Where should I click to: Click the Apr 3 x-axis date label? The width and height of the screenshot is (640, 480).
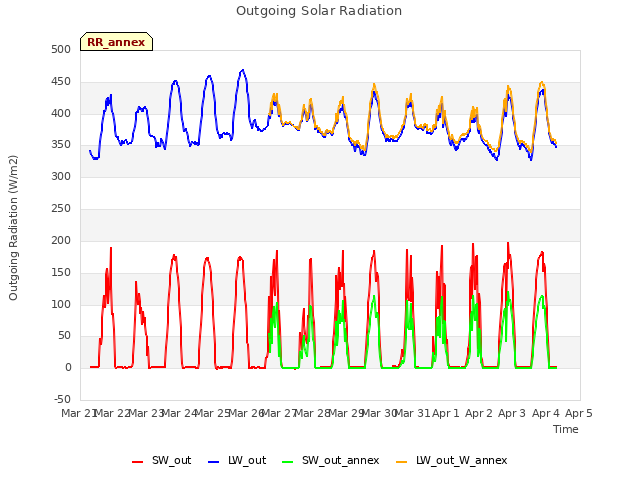512,413
